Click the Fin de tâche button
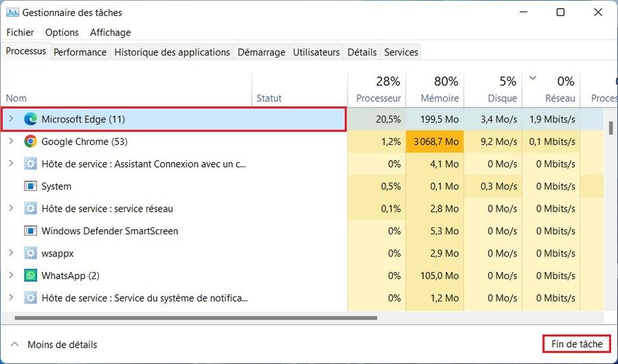 click(577, 344)
